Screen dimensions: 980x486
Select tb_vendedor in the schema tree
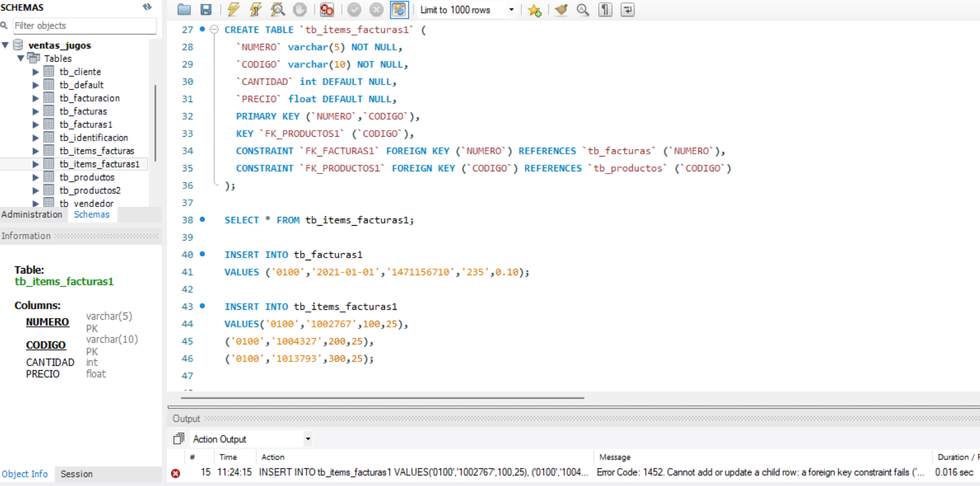(x=86, y=203)
